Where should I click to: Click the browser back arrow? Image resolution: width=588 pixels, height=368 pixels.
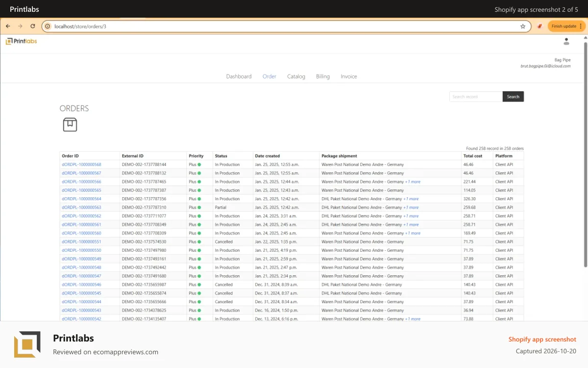tap(8, 26)
